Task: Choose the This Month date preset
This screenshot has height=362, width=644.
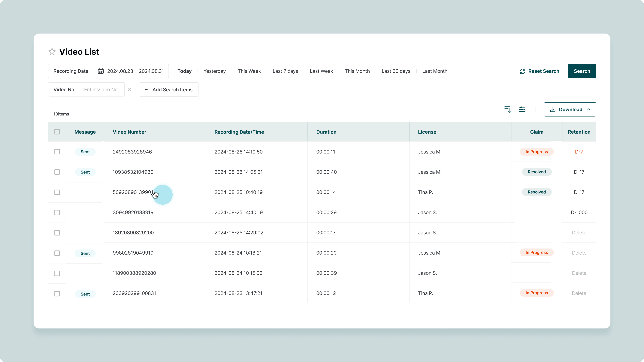Action: (x=357, y=71)
